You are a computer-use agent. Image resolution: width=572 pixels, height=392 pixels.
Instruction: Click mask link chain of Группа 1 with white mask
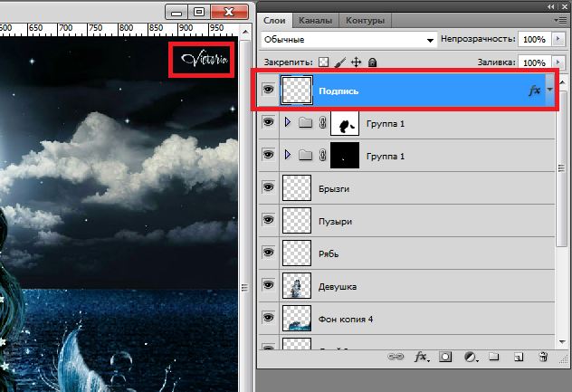pyautogui.click(x=322, y=123)
